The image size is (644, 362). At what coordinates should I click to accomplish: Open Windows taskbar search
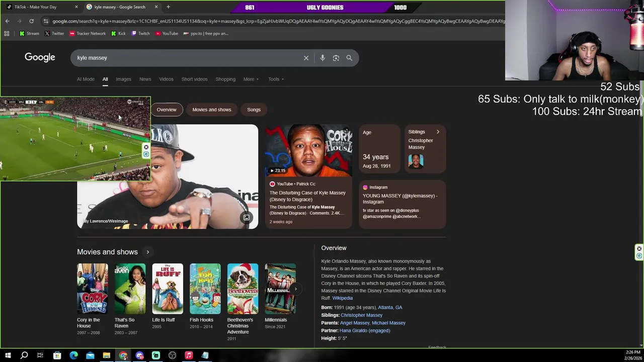[x=24, y=355]
